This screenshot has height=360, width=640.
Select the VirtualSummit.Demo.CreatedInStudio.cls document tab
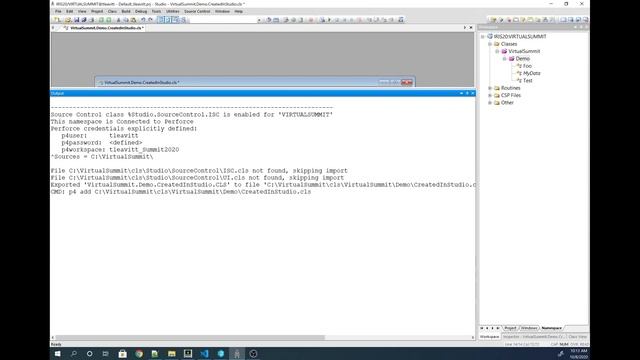tap(104, 28)
